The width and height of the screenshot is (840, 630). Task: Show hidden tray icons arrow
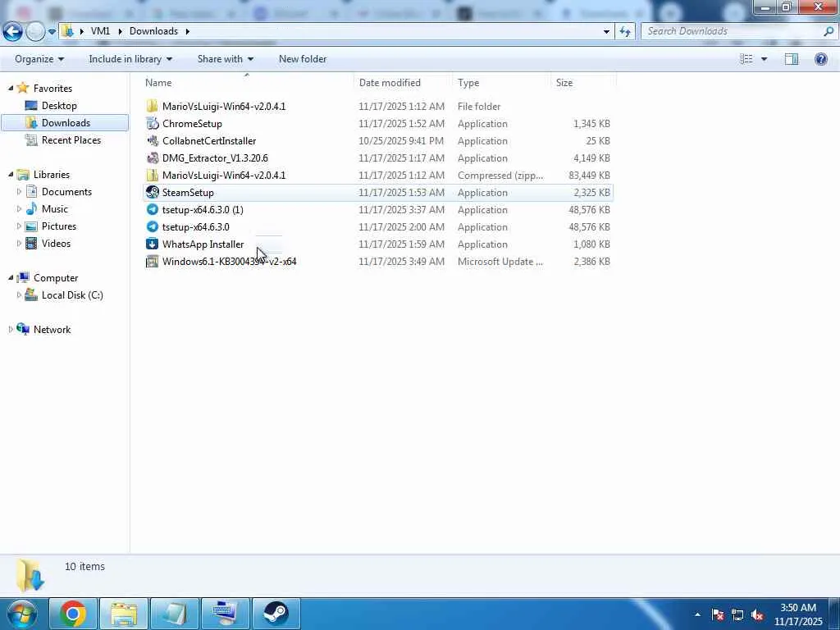coord(697,614)
